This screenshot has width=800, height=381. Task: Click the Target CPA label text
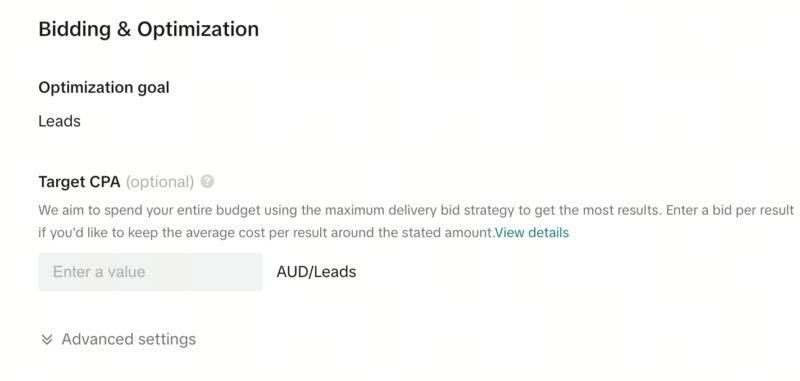tap(79, 182)
